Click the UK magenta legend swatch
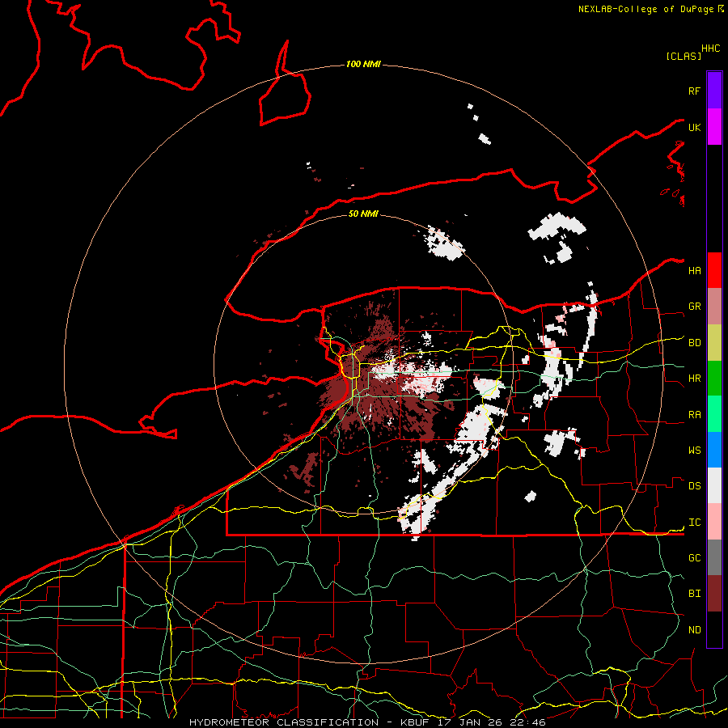This screenshot has width=728, height=728. click(x=714, y=127)
